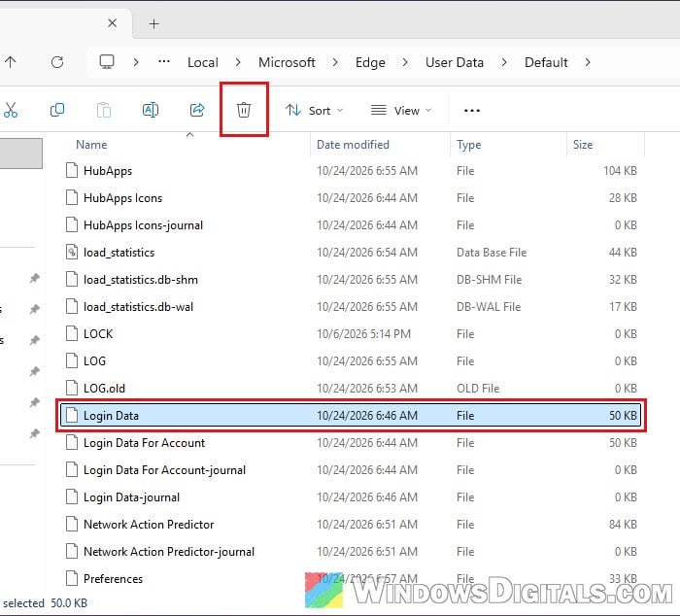
Task: Click the LOCK file icon
Action: click(x=72, y=333)
